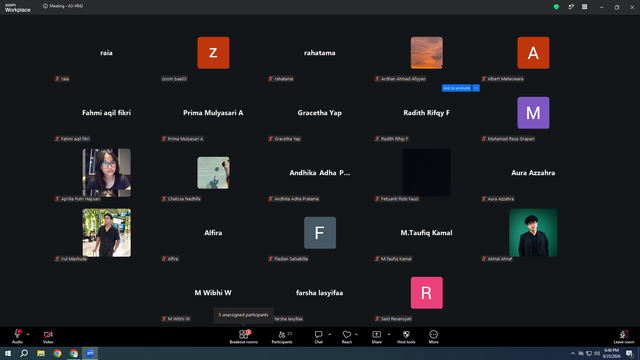640x360 pixels.
Task: Open the audio options arrow next to Audio
Action: click(x=28, y=334)
